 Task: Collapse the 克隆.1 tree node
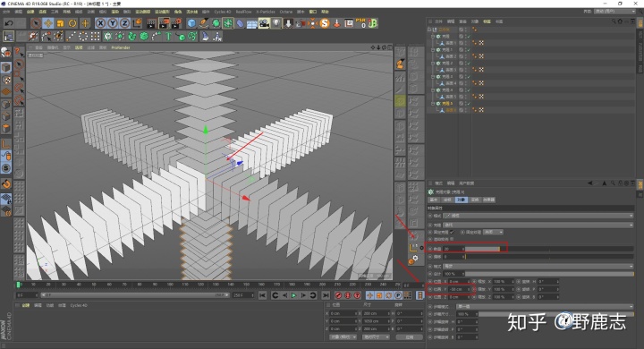point(433,50)
